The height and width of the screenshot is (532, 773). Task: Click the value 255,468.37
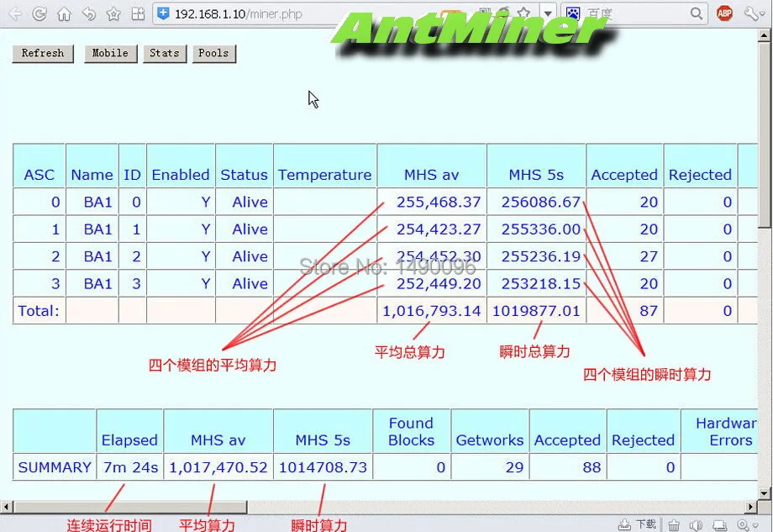(439, 202)
